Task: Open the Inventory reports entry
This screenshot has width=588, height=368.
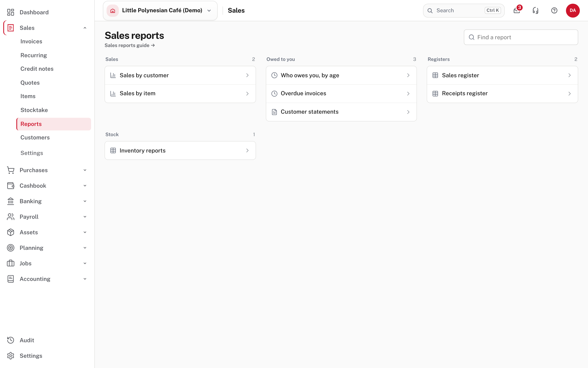Action: pos(180,150)
